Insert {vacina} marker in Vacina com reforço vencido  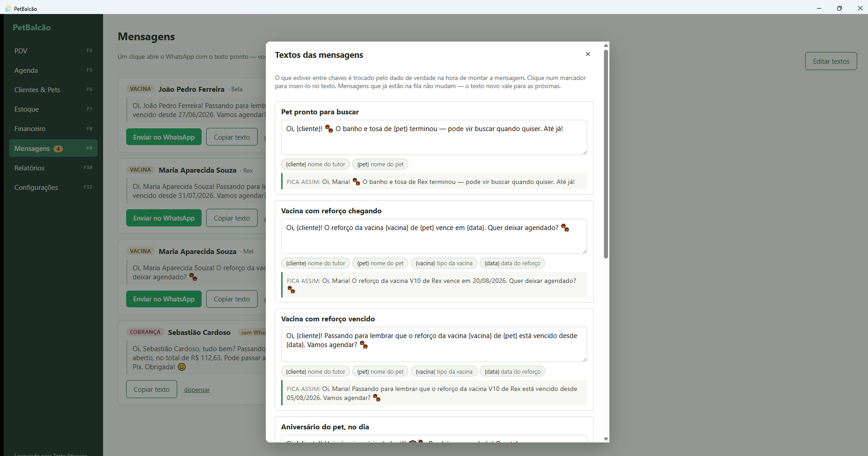444,371
